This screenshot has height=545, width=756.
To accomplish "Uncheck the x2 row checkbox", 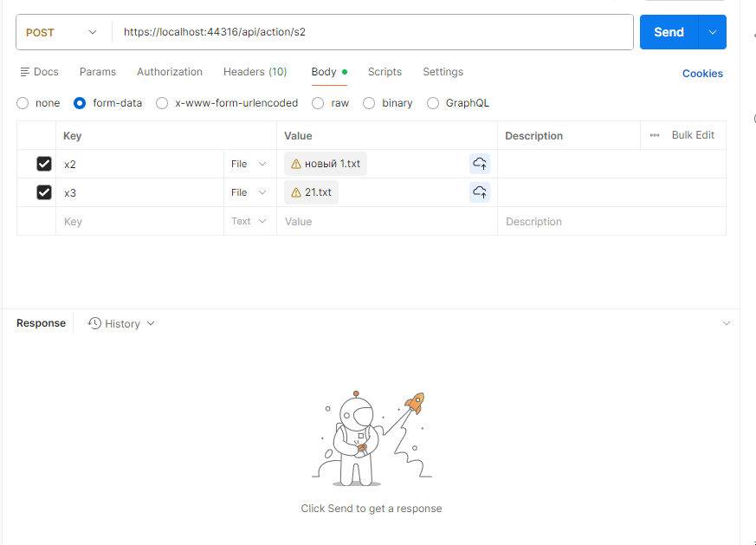I will [44, 164].
